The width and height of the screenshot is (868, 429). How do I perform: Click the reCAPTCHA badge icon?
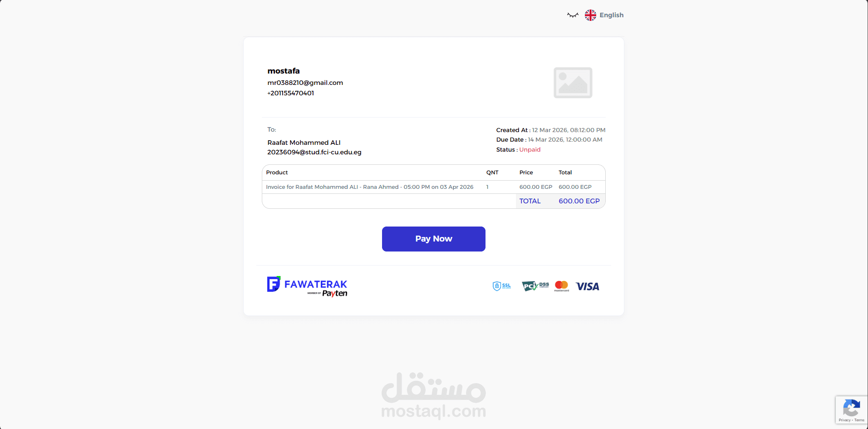[x=851, y=407]
